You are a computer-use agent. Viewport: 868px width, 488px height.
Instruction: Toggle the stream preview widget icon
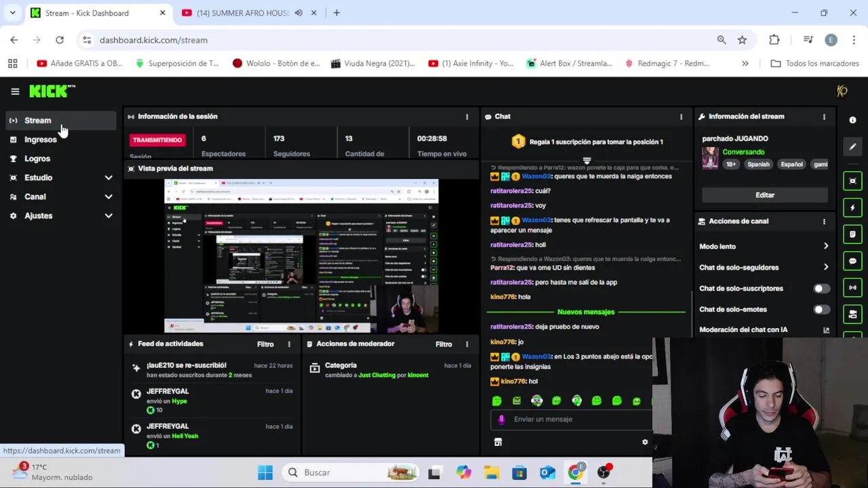pos(852,181)
